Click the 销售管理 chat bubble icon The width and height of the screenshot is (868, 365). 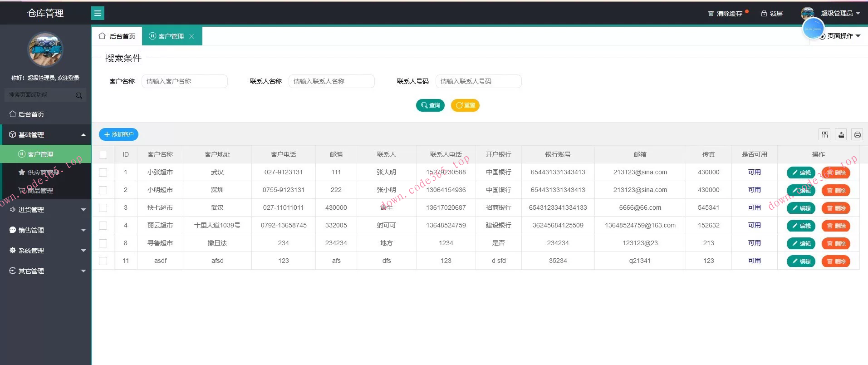tap(12, 230)
